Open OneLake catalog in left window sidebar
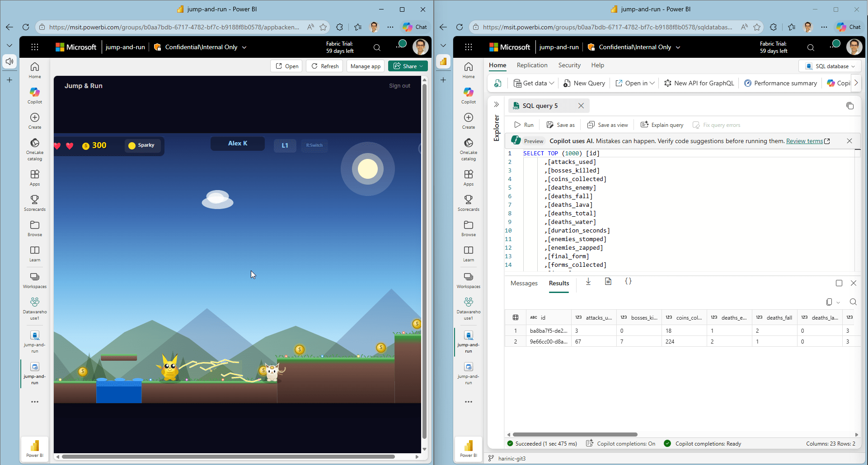The height and width of the screenshot is (465, 868). pyautogui.click(x=35, y=149)
